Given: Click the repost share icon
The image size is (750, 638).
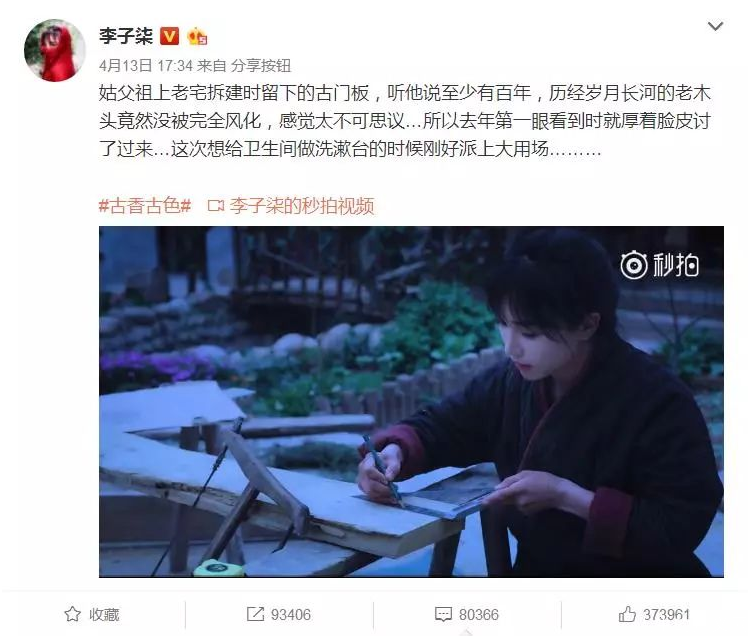Looking at the screenshot, I should (255, 614).
